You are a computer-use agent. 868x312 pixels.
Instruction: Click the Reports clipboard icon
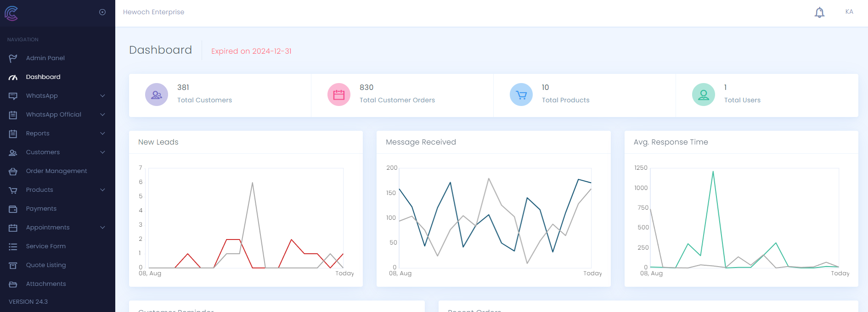pyautogui.click(x=13, y=134)
